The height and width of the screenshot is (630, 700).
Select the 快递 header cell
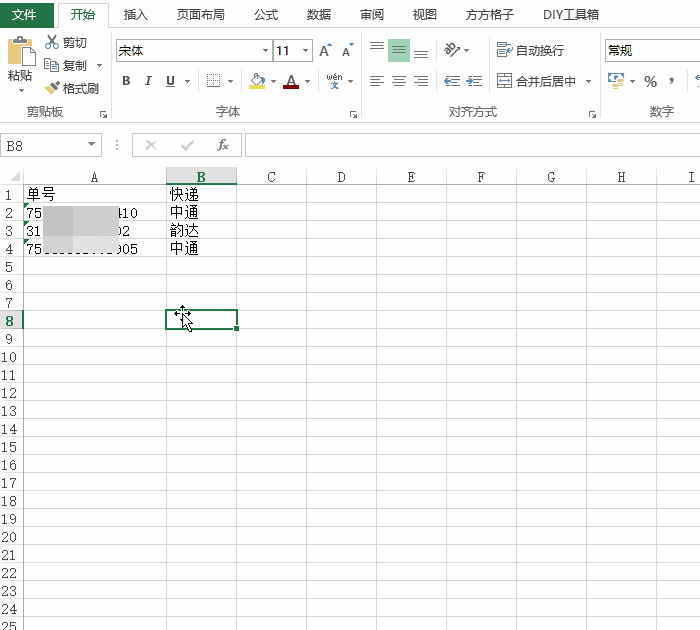(x=201, y=194)
